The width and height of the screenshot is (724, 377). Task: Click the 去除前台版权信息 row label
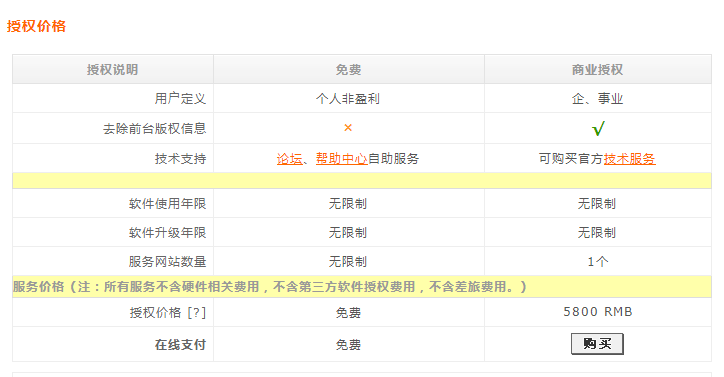point(154,128)
